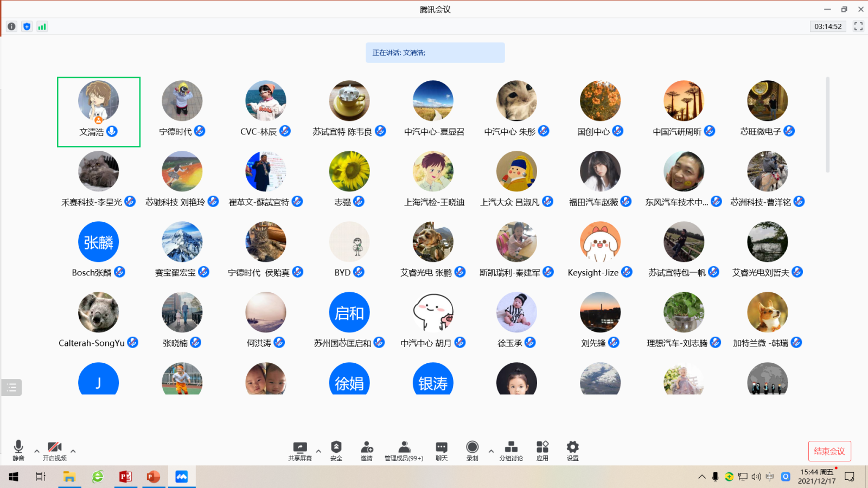Expand audio options arrow next to mute
Screen dimensions: 868x488
coord(37,451)
